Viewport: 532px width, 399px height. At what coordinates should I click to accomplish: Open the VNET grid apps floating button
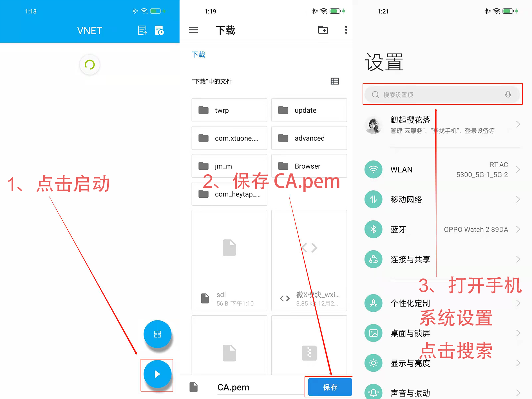[157, 334]
